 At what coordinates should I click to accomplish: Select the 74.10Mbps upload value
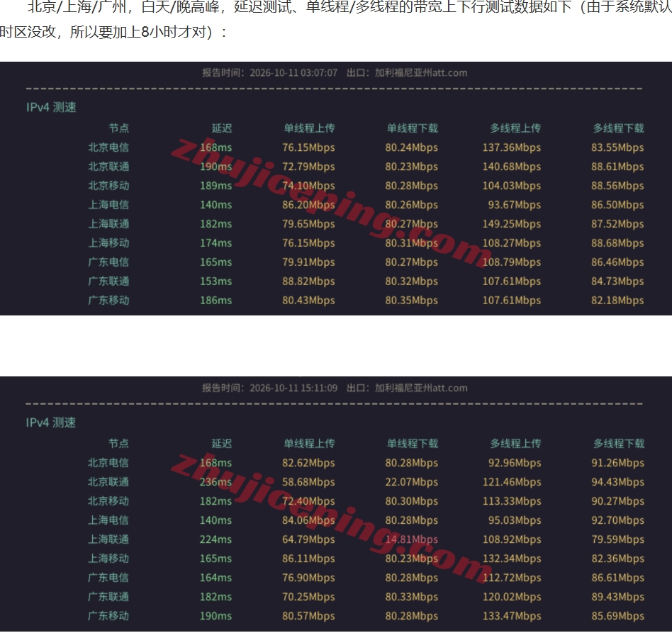pos(308,186)
